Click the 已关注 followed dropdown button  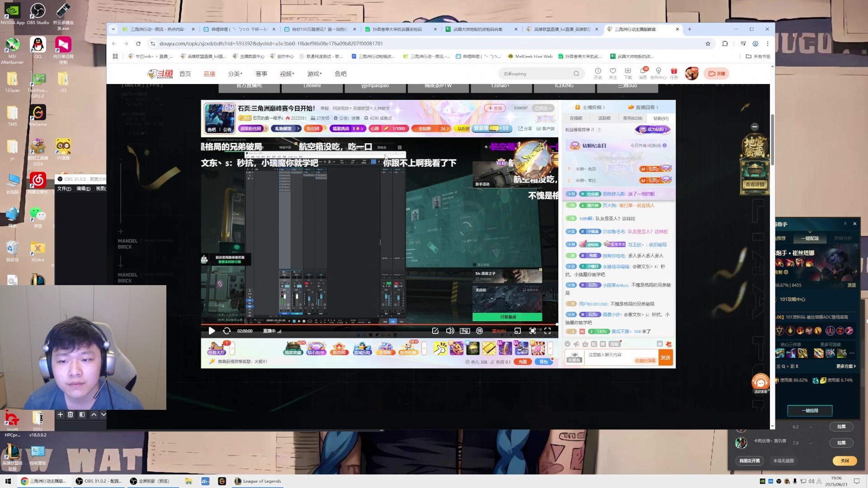(x=543, y=108)
